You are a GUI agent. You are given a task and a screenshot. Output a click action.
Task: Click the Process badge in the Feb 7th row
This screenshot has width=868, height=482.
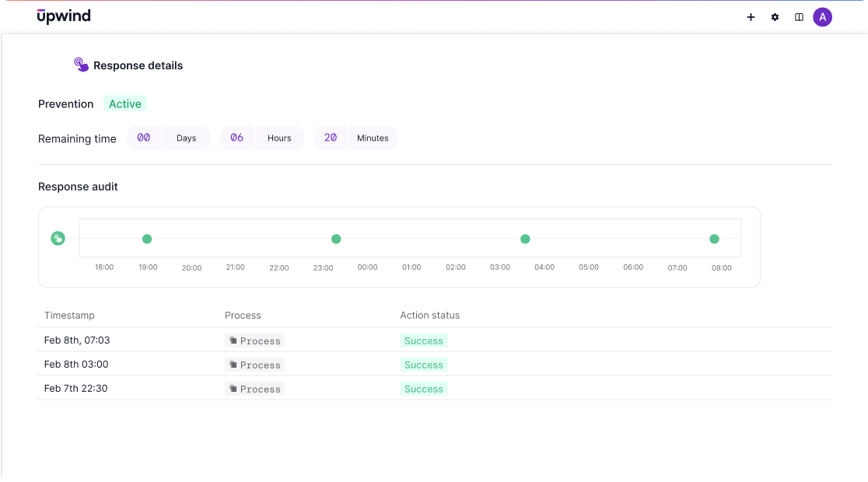pyautogui.click(x=254, y=389)
